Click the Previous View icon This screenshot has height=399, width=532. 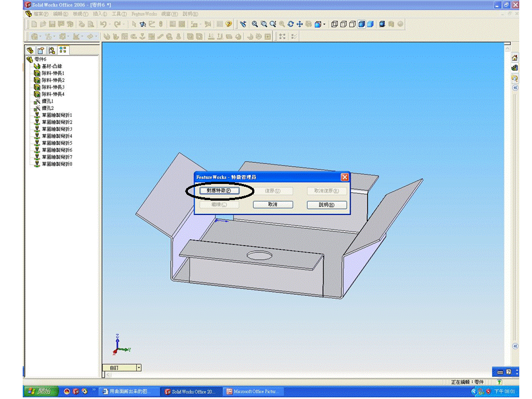243,24
